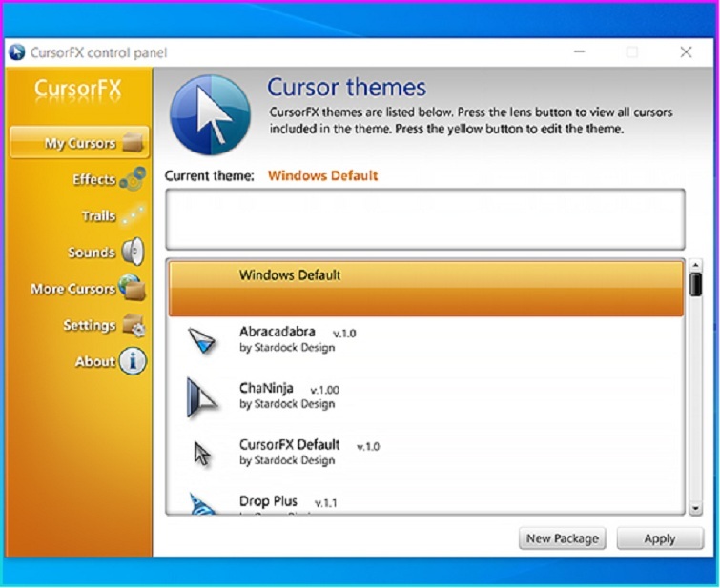
Task: Click the large Cursor themes logo
Action: point(210,115)
